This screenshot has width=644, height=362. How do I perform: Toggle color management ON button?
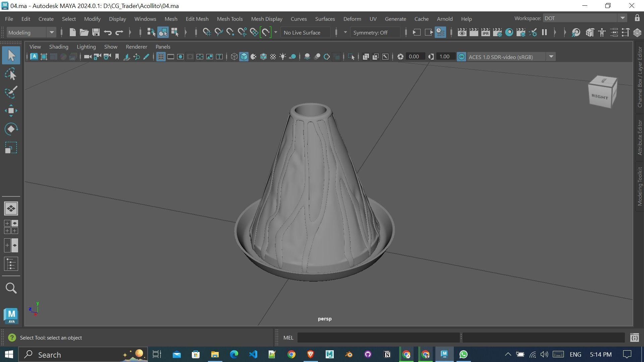tap(462, 57)
